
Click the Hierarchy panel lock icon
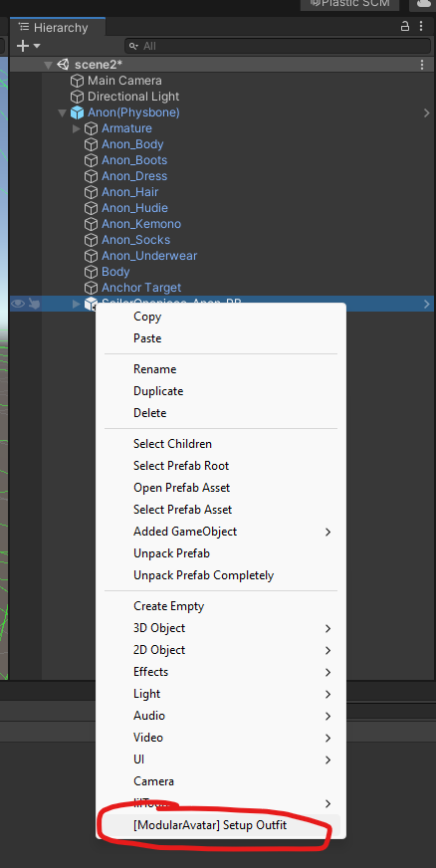(405, 27)
